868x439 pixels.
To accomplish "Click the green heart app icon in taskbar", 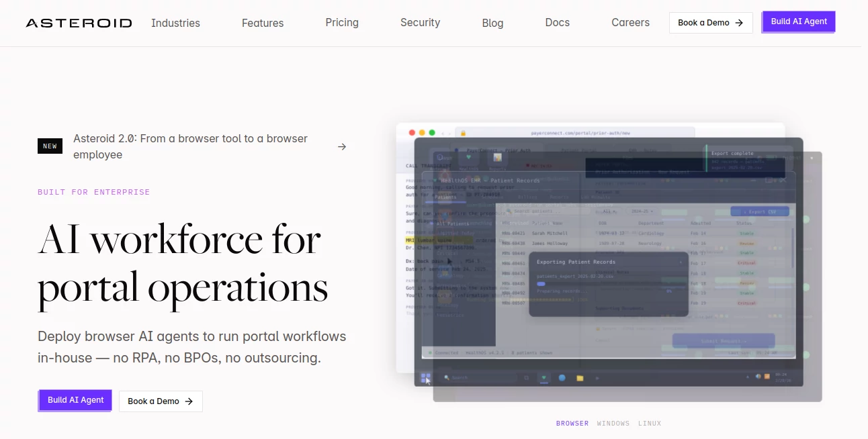I will [544, 378].
